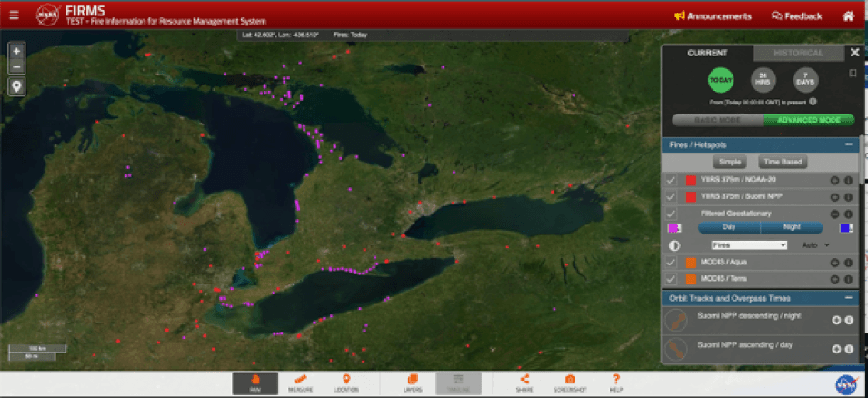This screenshot has width=868, height=398.
Task: Show info for Suomi NPP descending / night
Action: coord(849,320)
